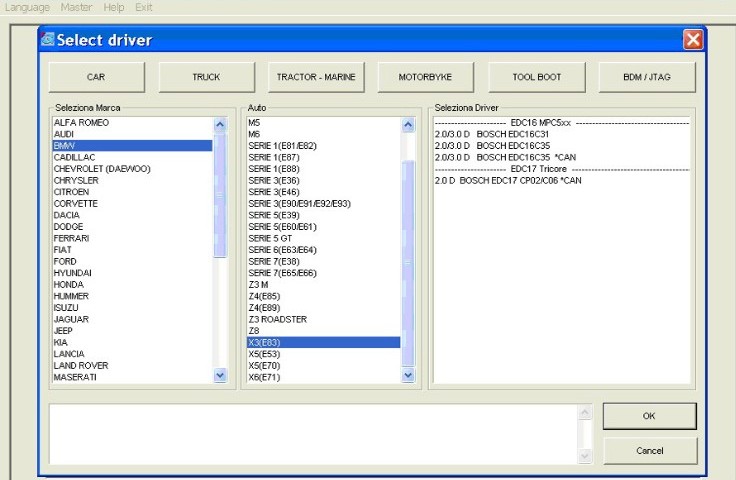Click inside the bottom description text box

point(314,434)
